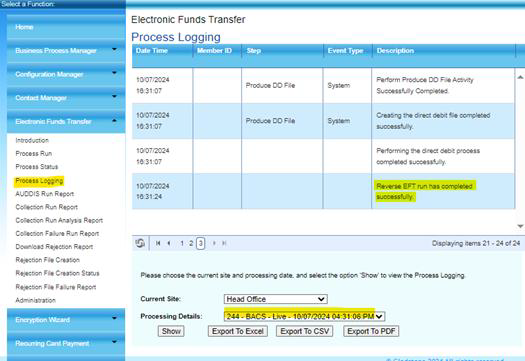Open Processing Details dropdown
This screenshot has width=525, height=361.
click(x=304, y=316)
